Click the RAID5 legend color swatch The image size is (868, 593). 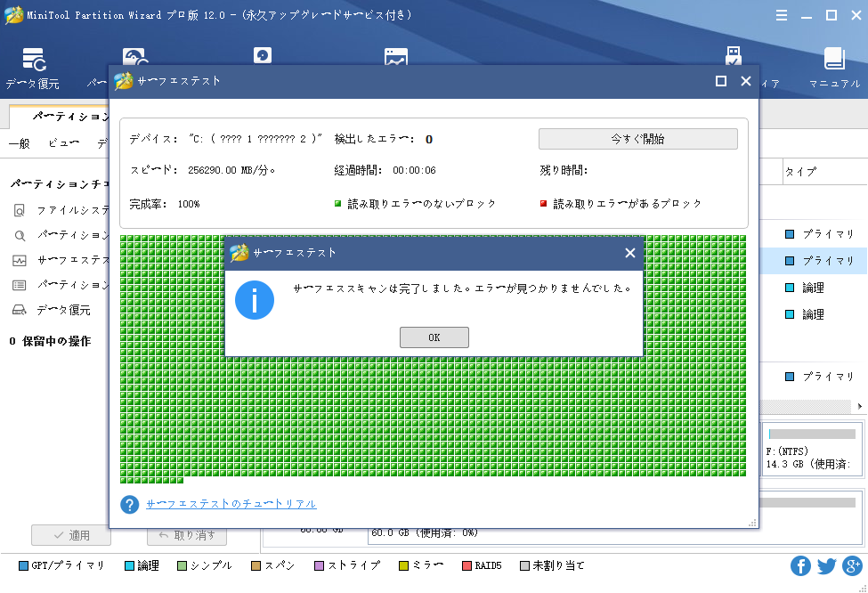(467, 565)
